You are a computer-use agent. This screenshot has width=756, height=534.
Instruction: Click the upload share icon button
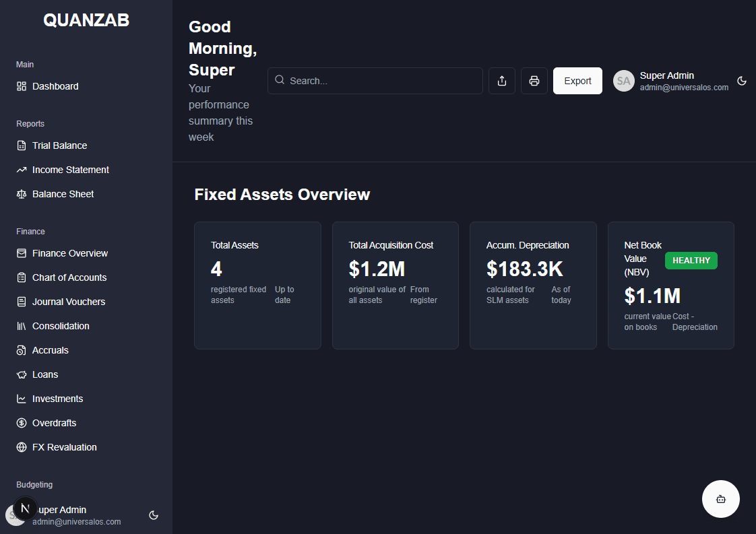click(x=502, y=81)
